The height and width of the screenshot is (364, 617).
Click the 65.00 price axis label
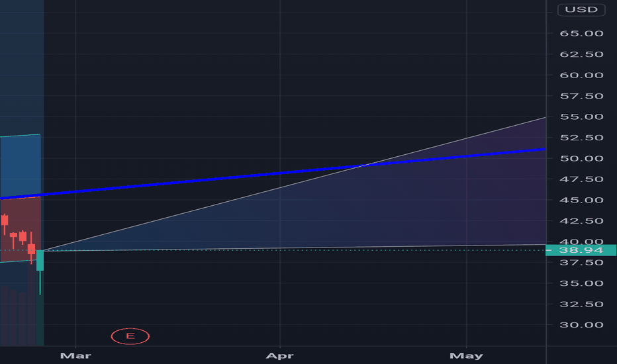(581, 34)
